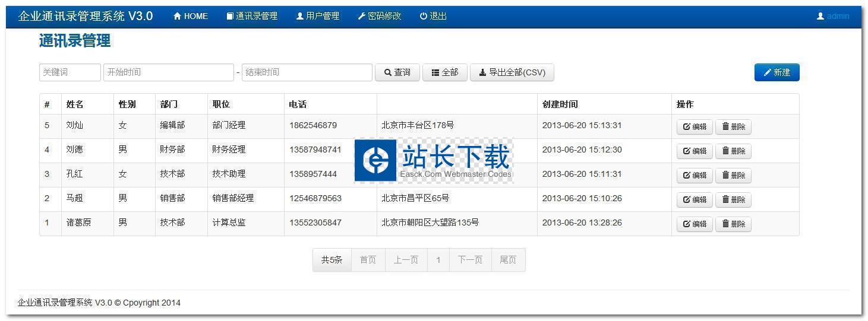Click the 开始时间 date field

168,72
